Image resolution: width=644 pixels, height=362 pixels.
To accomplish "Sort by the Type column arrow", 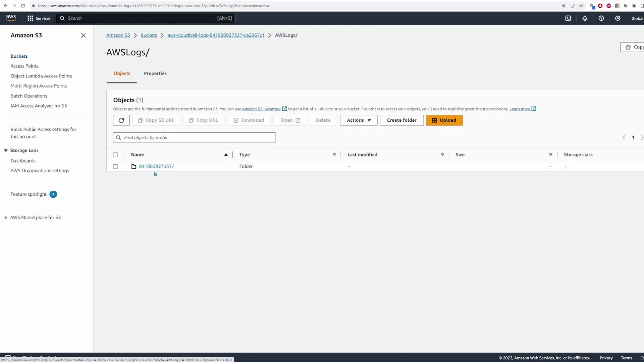I will coord(334,155).
